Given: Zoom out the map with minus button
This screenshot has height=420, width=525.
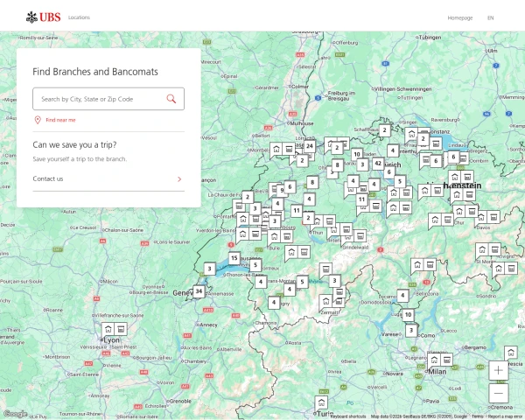Looking at the screenshot, I should (x=498, y=393).
